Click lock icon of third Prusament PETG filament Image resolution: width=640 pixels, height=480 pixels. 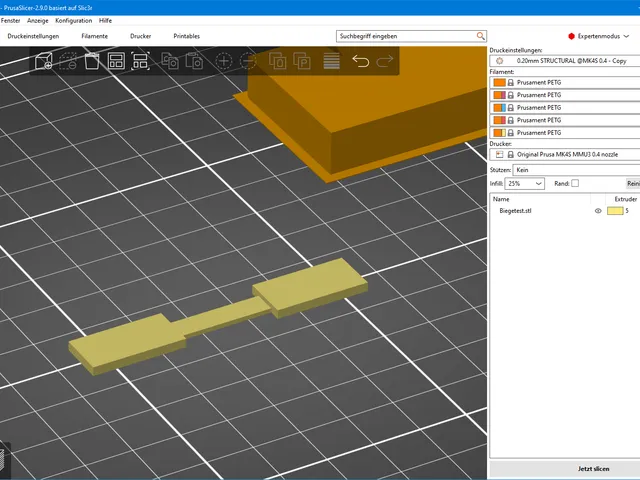pyautogui.click(x=511, y=108)
